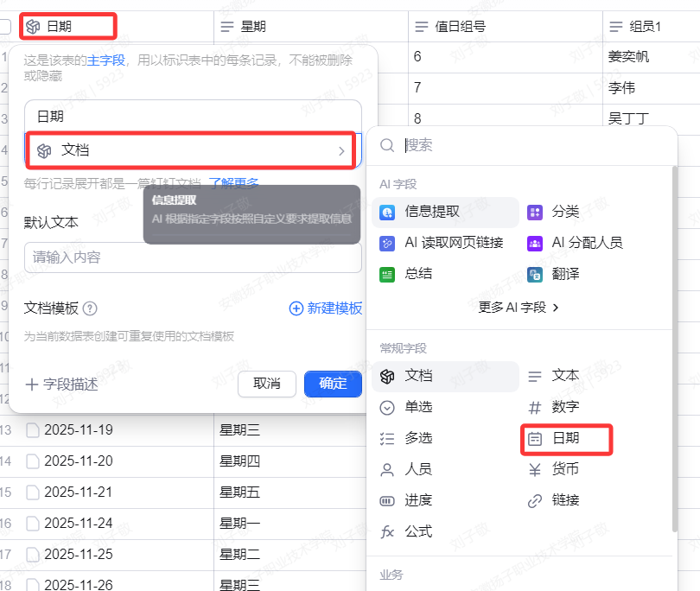Click the 日期 calendar icon
The width and height of the screenshot is (700, 591).
(x=534, y=439)
